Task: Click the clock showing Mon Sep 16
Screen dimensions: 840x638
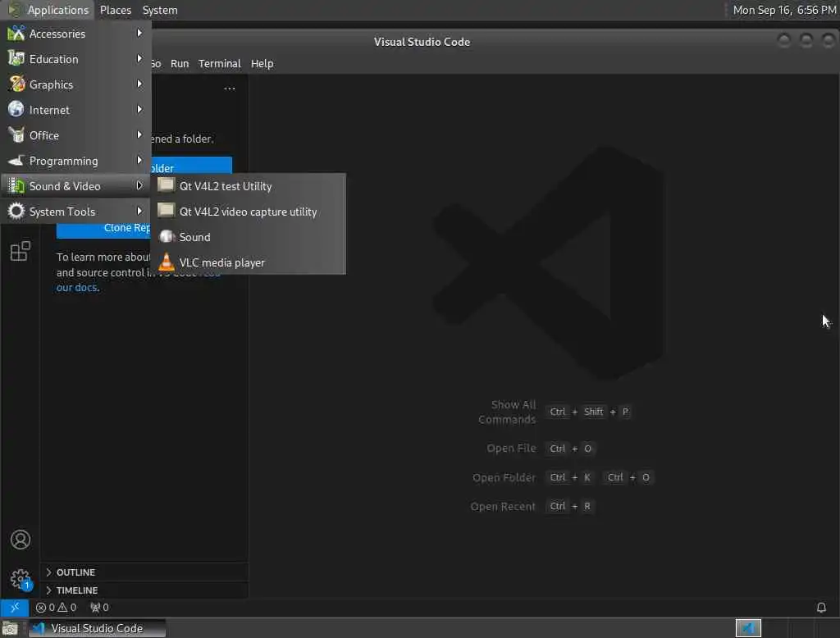Action: pos(783,10)
